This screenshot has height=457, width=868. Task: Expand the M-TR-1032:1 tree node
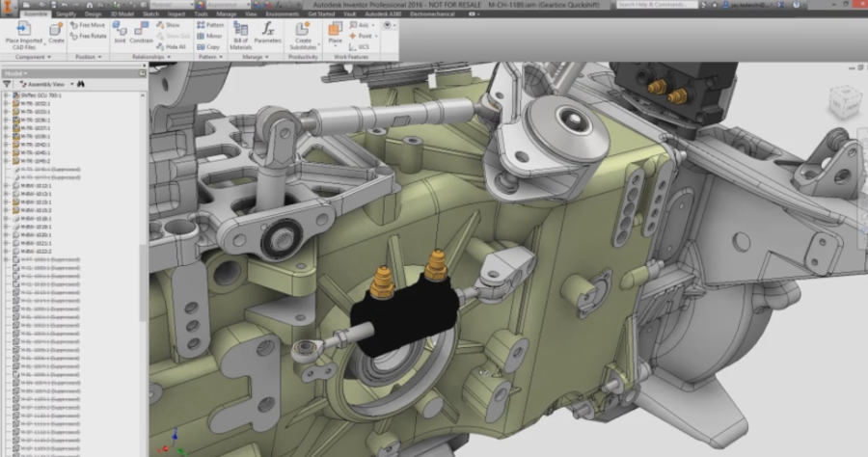click(6, 103)
